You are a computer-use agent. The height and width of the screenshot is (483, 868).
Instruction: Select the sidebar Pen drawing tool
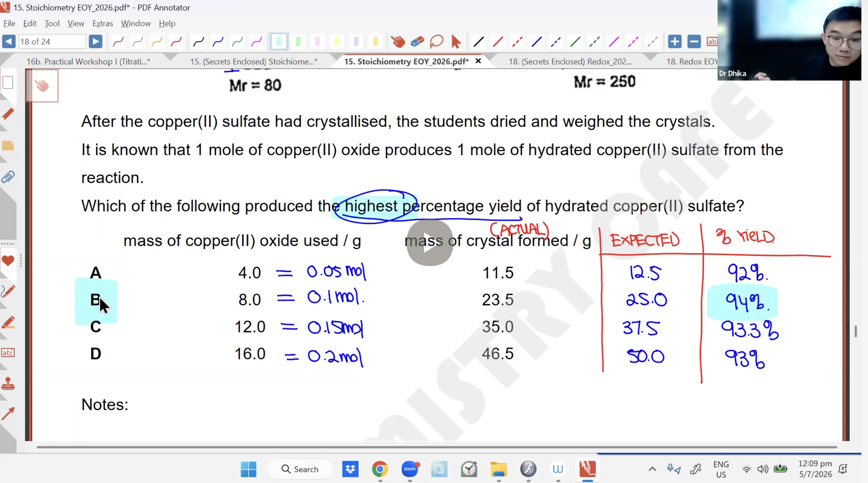8,291
